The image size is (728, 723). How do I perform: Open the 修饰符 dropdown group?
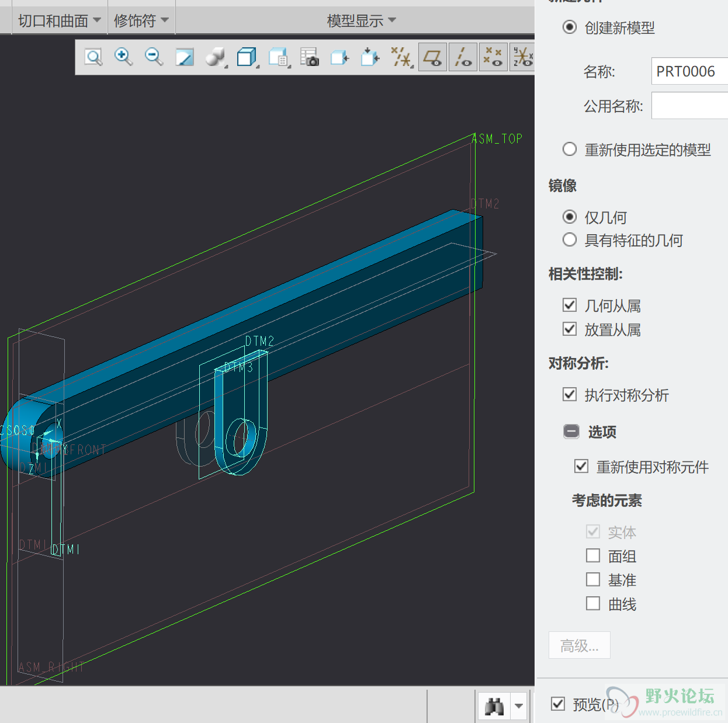[141, 21]
